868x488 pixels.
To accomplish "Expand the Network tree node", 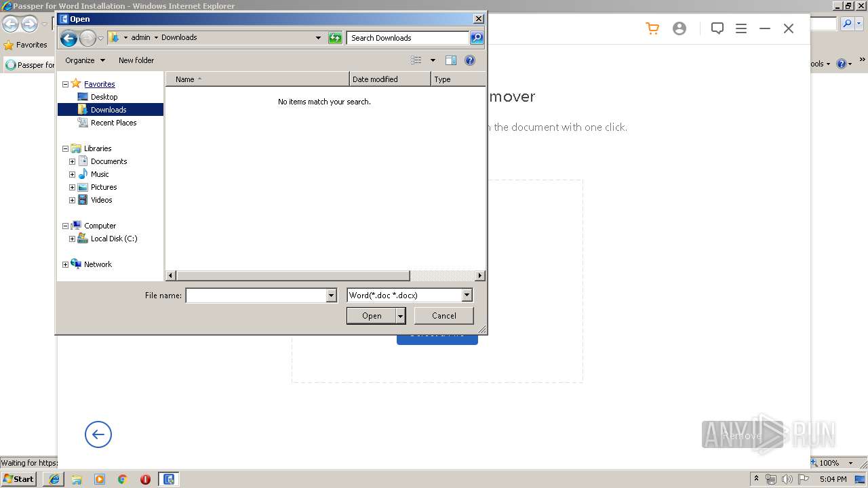I will click(x=66, y=264).
